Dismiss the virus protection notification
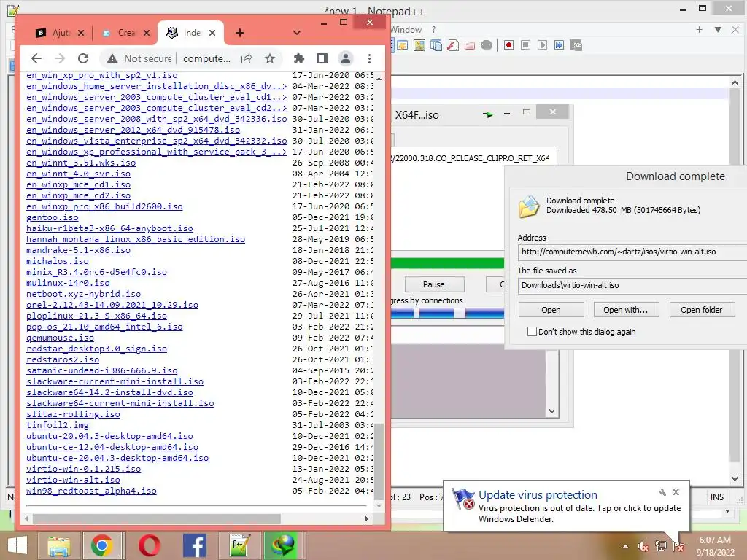Screen dimensions: 747x560 pyautogui.click(x=676, y=492)
